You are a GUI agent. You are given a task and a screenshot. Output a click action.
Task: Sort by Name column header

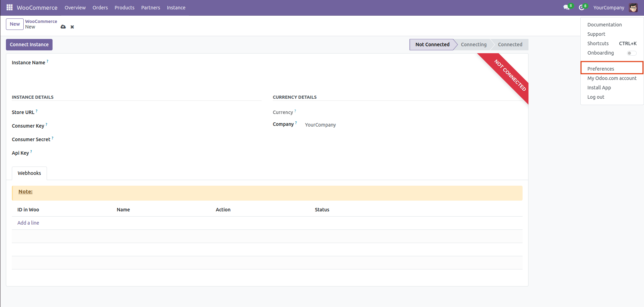pyautogui.click(x=123, y=210)
